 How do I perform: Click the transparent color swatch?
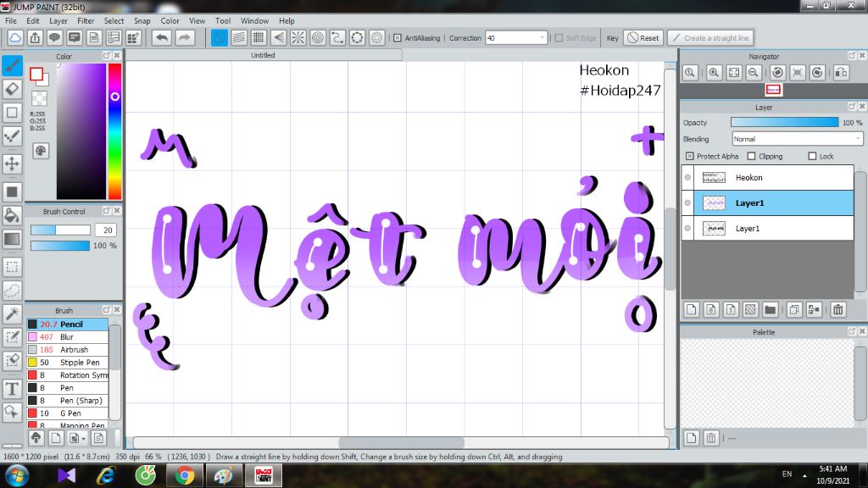(39, 98)
